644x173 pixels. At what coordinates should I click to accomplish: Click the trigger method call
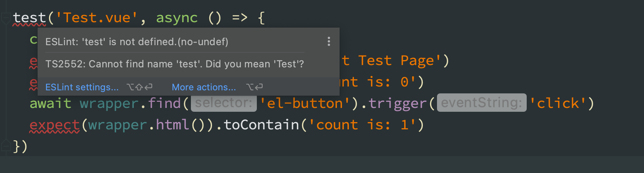point(398,103)
